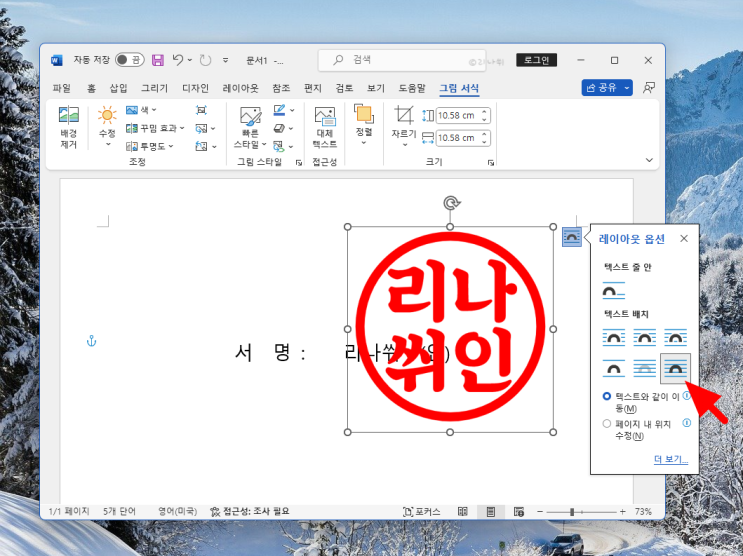Screen dimensions: 743x556
Task: Click the Search (검색) box in title bar
Action: [402, 60]
